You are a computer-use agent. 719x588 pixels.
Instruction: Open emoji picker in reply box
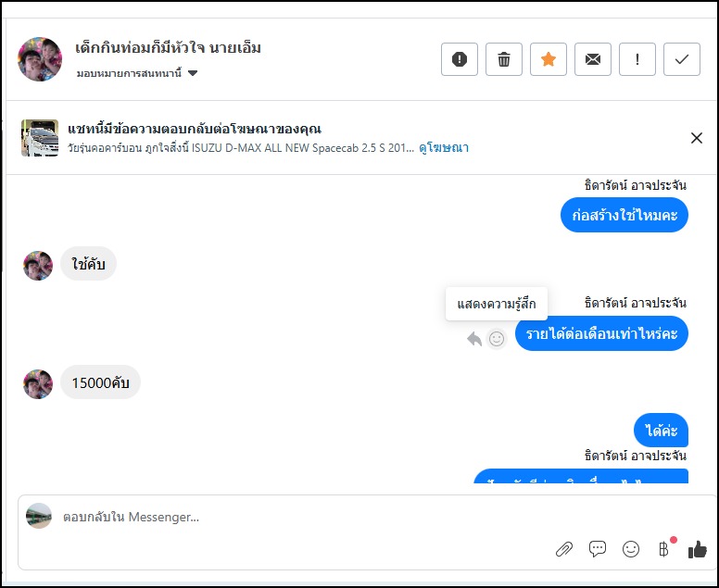[x=631, y=549]
